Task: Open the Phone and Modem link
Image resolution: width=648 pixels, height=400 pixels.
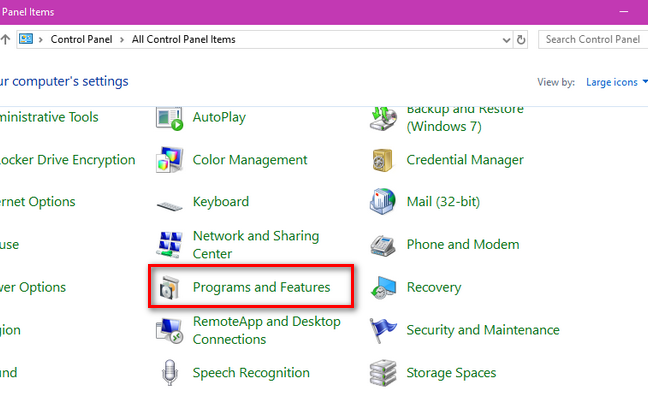Action: [x=463, y=245]
